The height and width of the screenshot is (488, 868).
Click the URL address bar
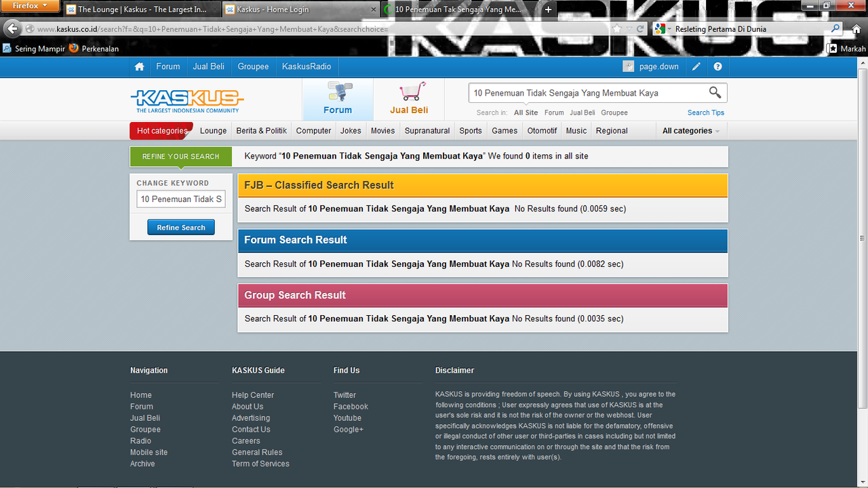point(319,29)
